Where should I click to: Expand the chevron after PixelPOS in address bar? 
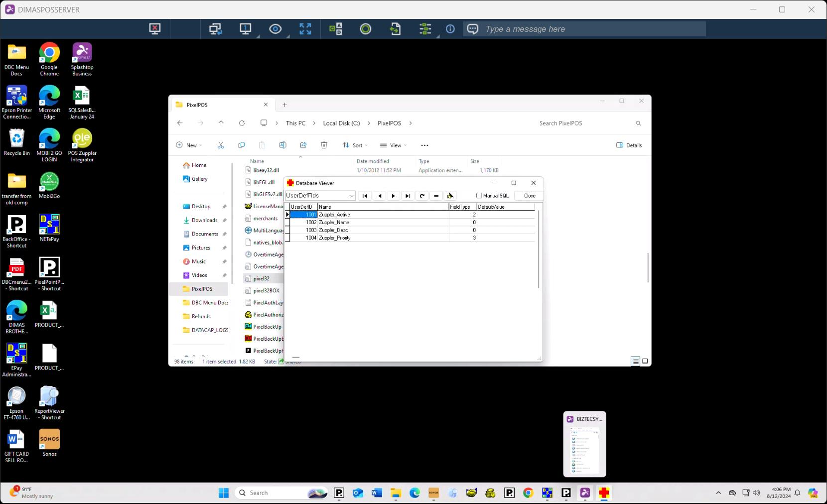[411, 123]
